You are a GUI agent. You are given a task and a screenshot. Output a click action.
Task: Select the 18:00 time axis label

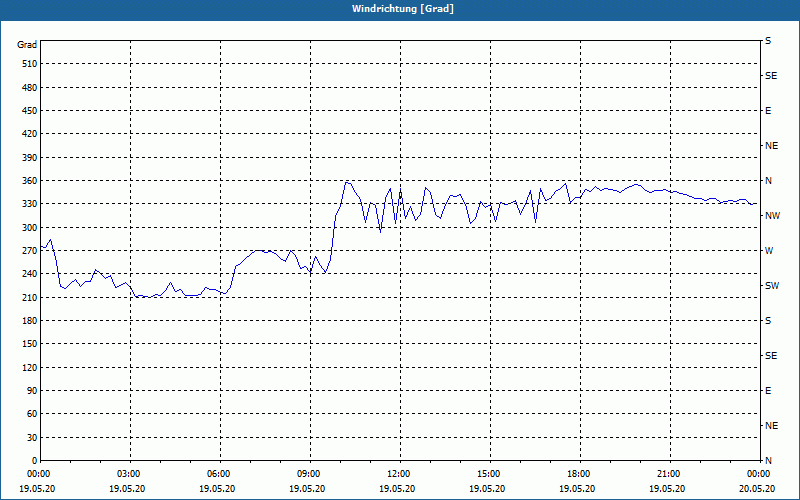580,474
